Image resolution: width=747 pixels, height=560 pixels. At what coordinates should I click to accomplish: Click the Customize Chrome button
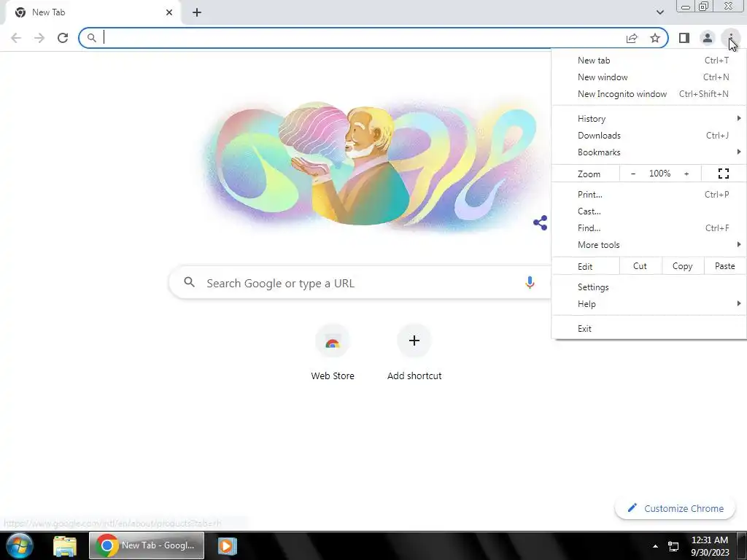pyautogui.click(x=676, y=508)
